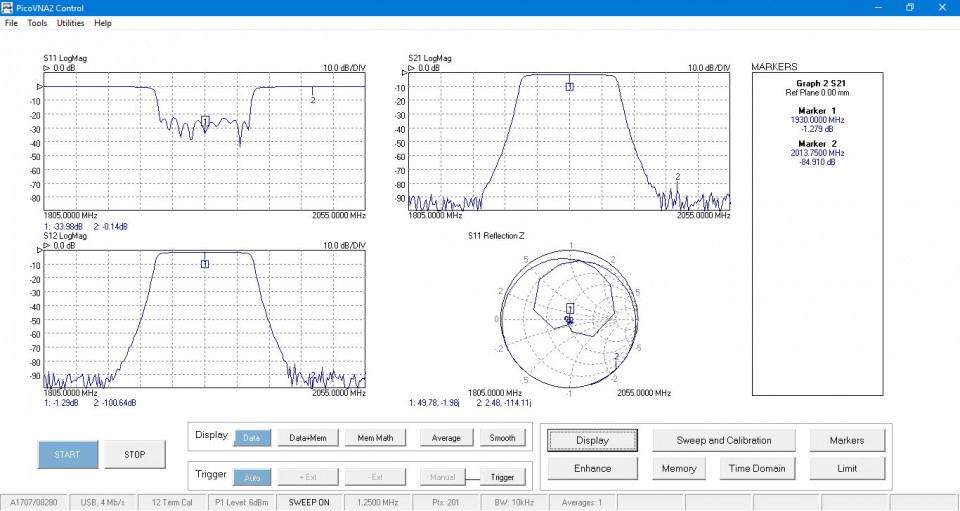Set trigger mode to Auto
The image size is (960, 511).
[x=252, y=476]
